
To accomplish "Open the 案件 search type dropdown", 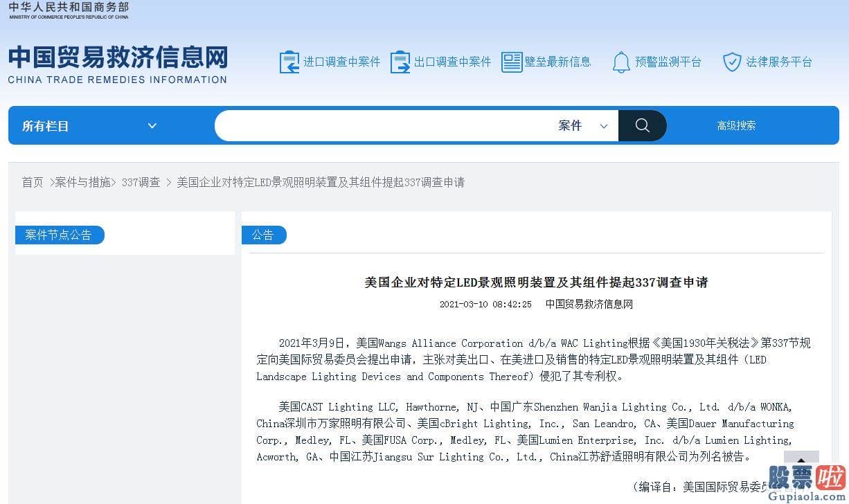I will (583, 125).
